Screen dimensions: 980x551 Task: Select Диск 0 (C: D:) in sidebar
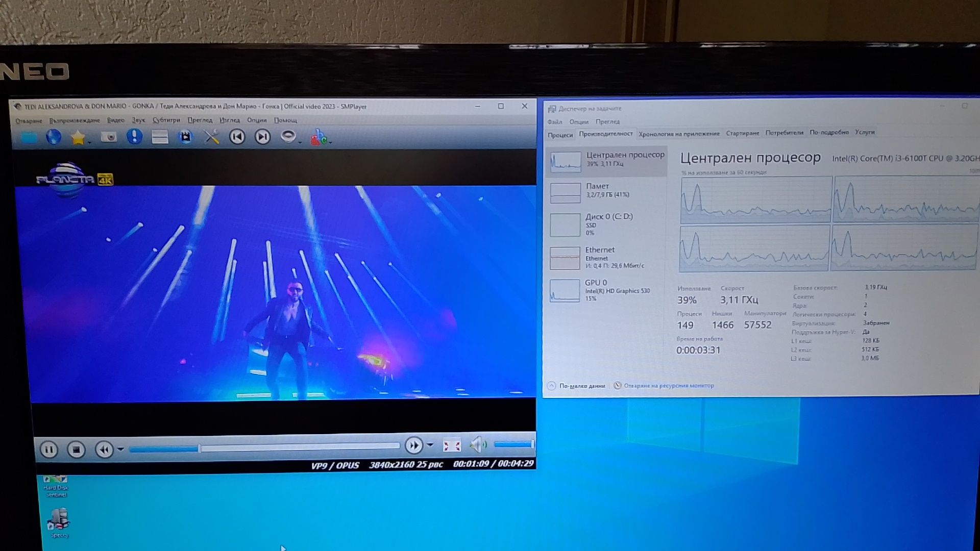pyautogui.click(x=606, y=224)
